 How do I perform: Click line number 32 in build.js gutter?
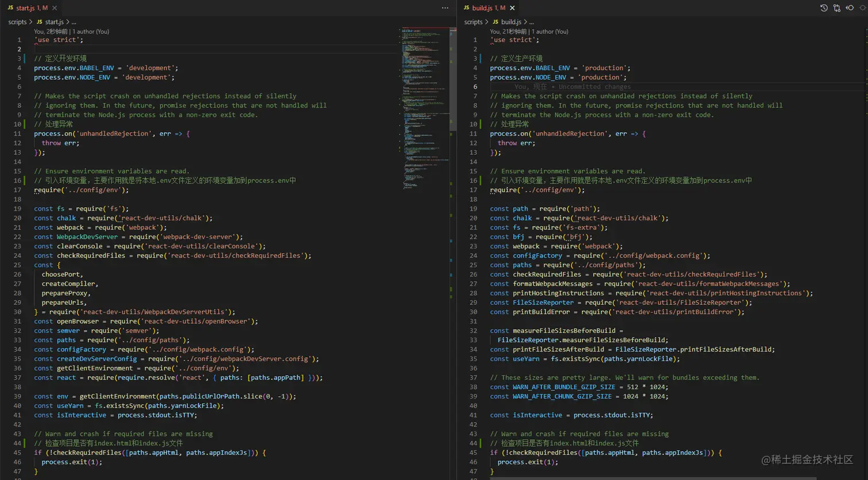click(x=474, y=331)
